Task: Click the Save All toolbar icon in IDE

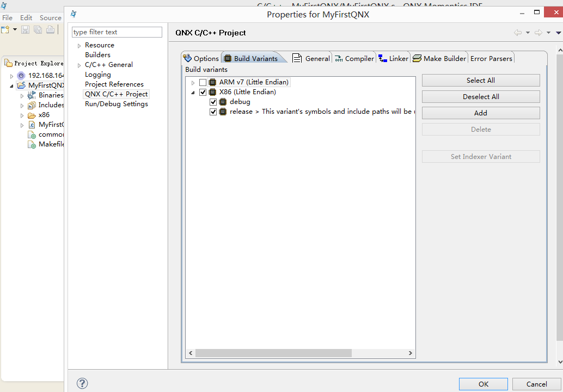Action: click(x=38, y=29)
